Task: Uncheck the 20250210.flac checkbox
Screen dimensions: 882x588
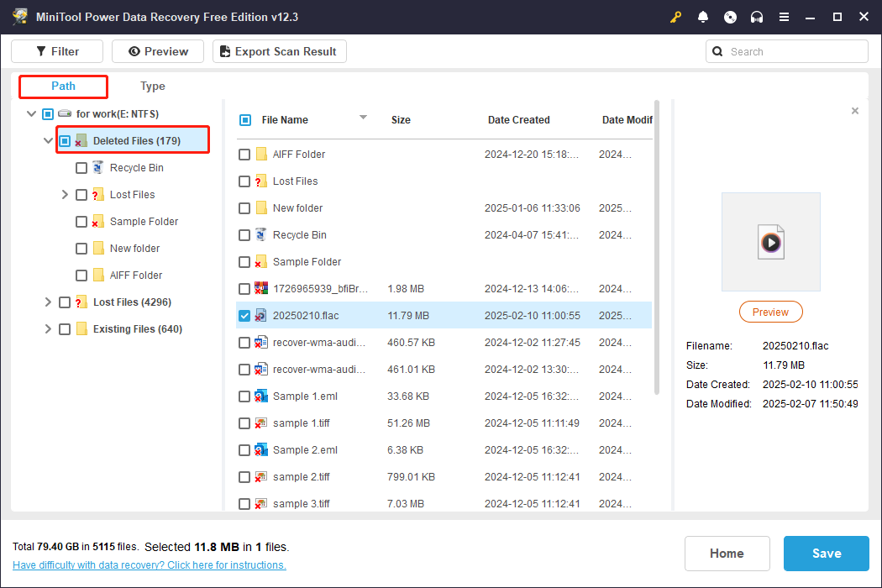Action: tap(244, 316)
